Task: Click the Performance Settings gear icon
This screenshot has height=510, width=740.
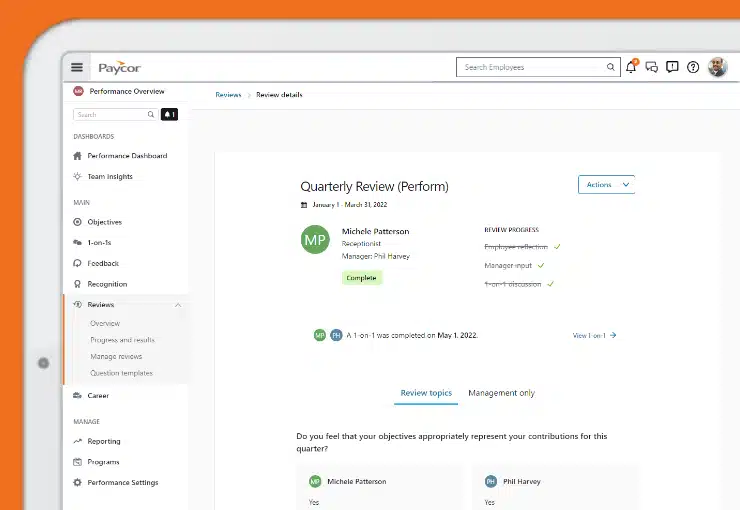Action: pyautogui.click(x=77, y=482)
